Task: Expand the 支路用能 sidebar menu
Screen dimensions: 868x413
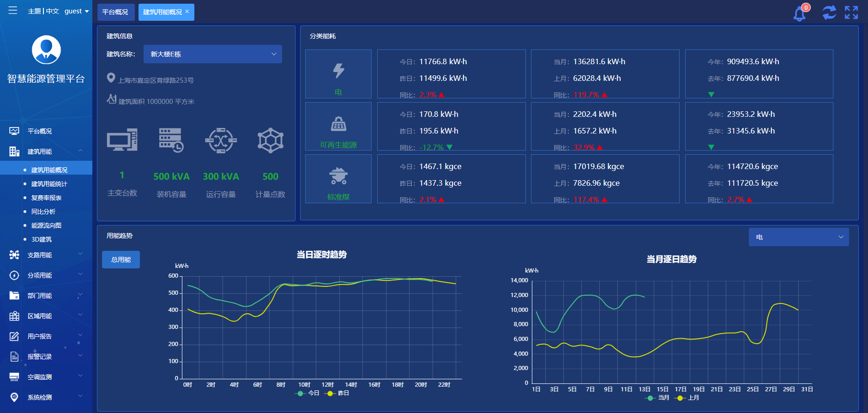Action: point(46,255)
